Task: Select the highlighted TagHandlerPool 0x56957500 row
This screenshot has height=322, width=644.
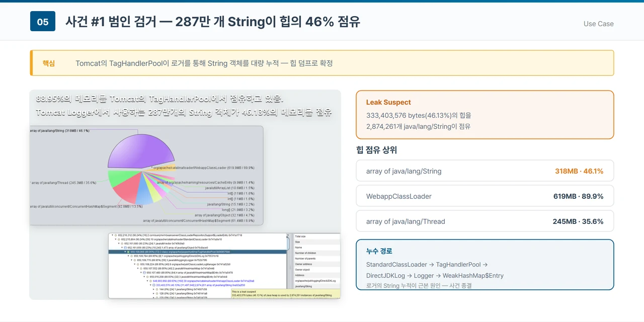Action: [x=198, y=252]
